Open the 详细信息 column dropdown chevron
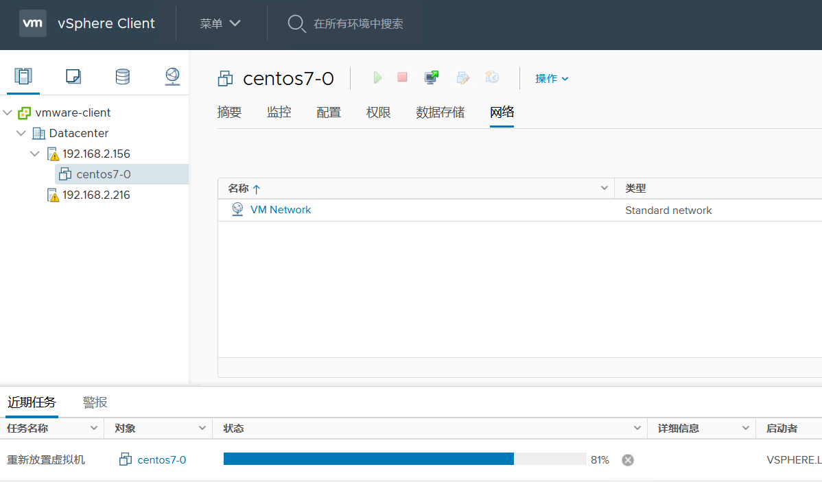The image size is (822, 504). point(745,428)
